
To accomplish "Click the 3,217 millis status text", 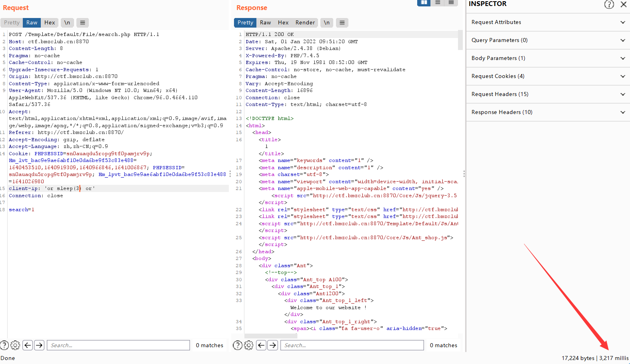I will tap(614, 358).
